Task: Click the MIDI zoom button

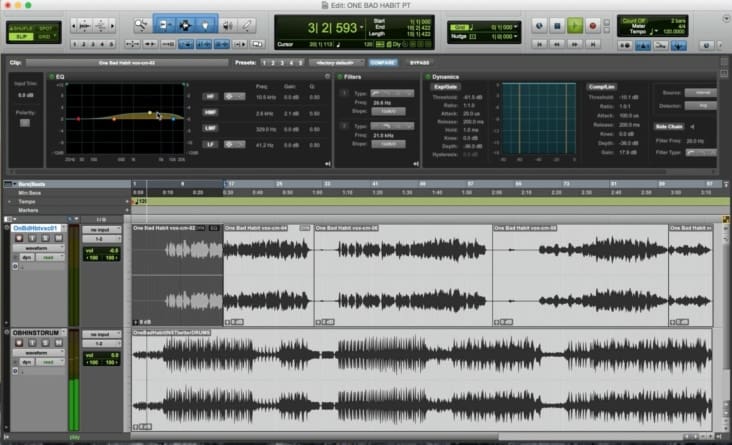Action: point(101,26)
